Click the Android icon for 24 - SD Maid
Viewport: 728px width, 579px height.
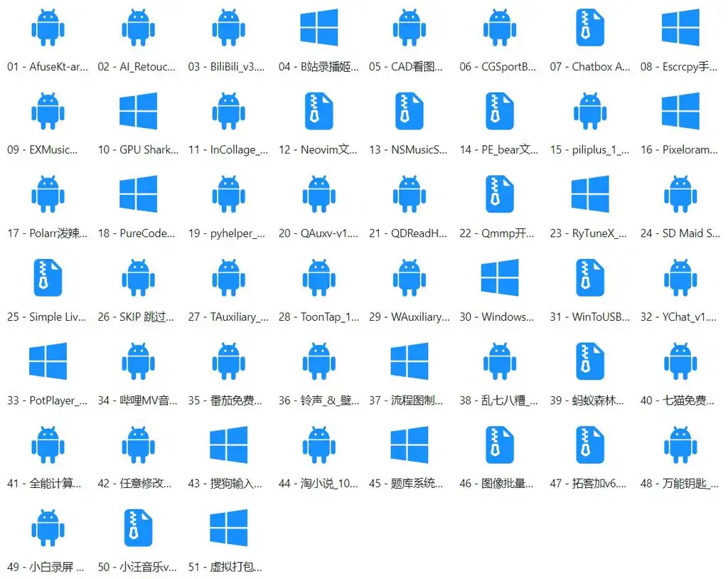(680, 194)
